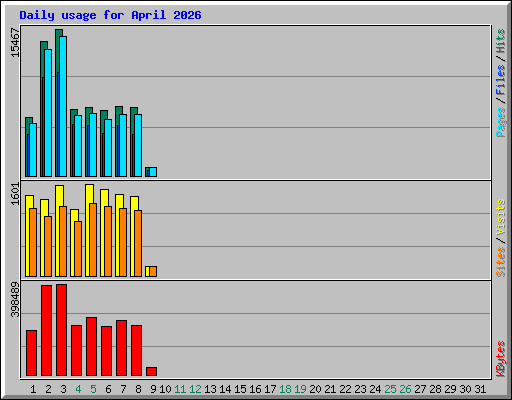Click x-axis day label "1"

(x=33, y=389)
